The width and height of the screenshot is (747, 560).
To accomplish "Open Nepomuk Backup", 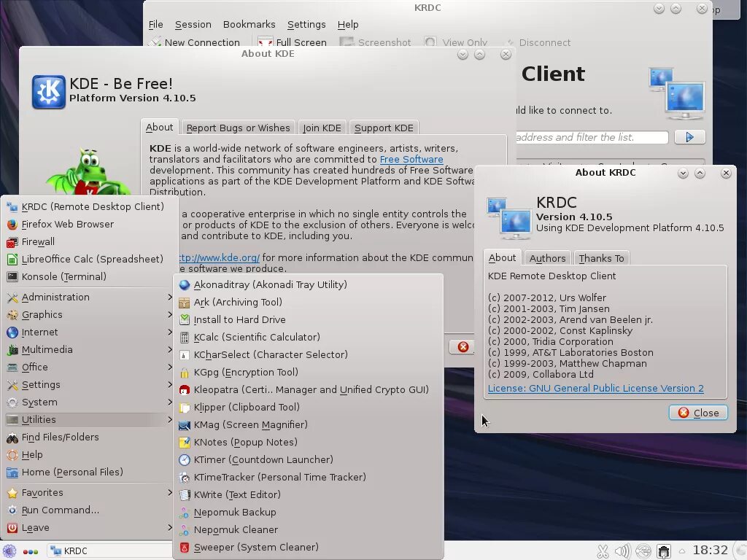I will [x=309, y=513].
